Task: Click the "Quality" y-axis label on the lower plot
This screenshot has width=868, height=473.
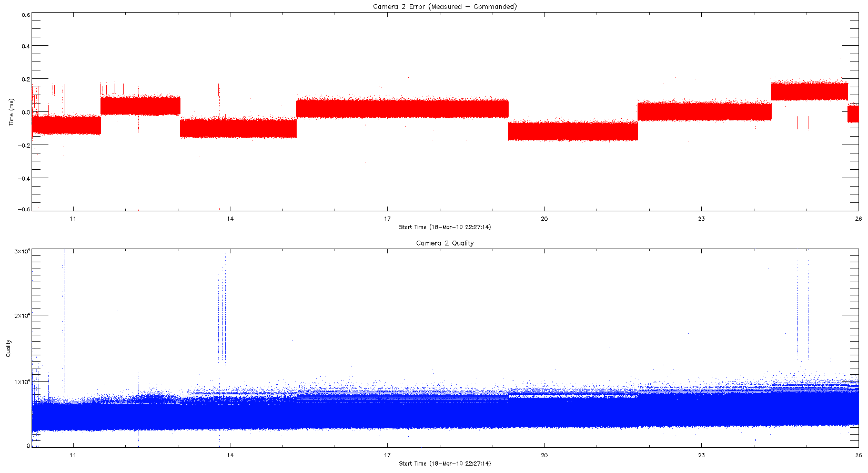Action: [x=8, y=348]
